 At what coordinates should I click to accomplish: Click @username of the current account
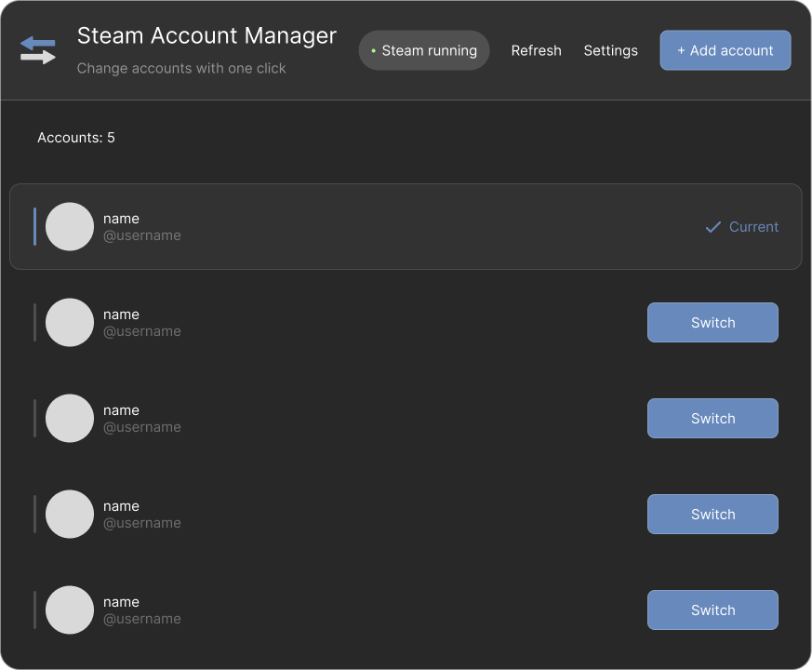point(142,235)
